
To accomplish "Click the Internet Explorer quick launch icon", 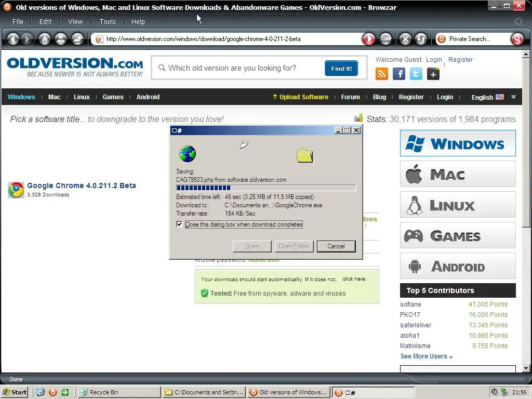I will (x=41, y=392).
